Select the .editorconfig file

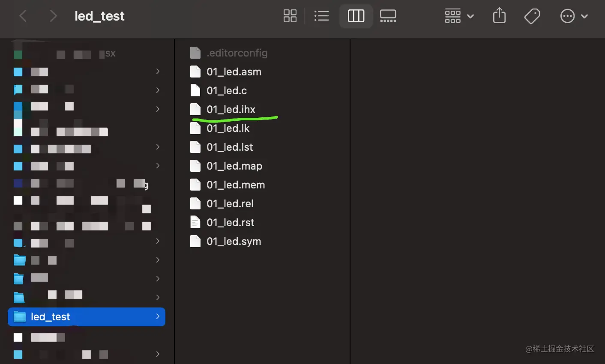tap(237, 53)
